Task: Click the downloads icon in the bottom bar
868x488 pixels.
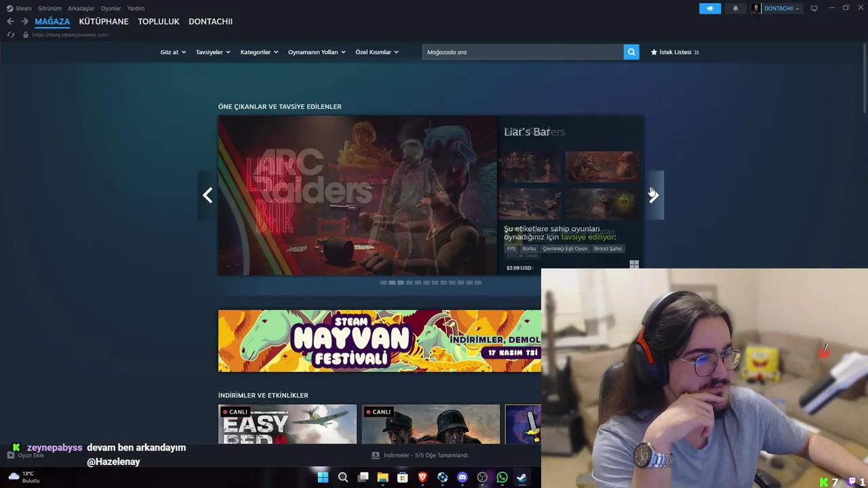Action: click(376, 455)
